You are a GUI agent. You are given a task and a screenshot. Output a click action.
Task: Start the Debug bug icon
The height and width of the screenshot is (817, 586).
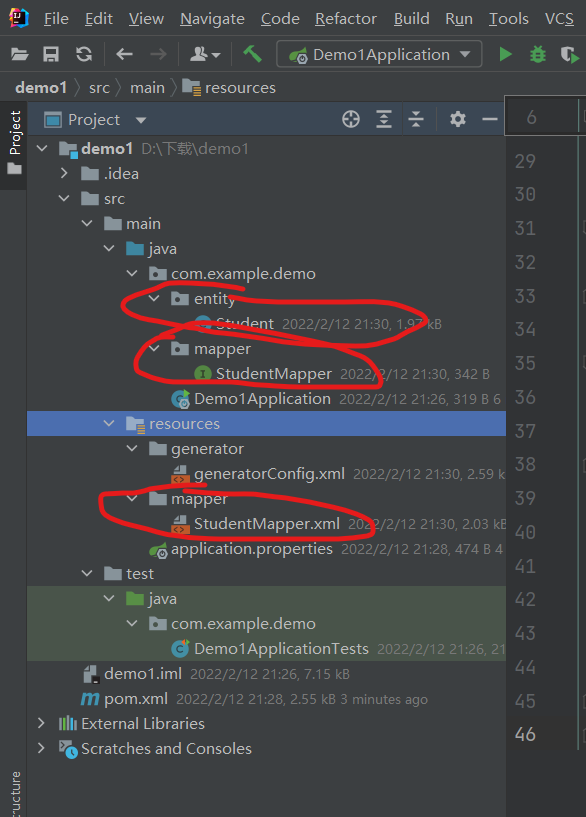[538, 54]
